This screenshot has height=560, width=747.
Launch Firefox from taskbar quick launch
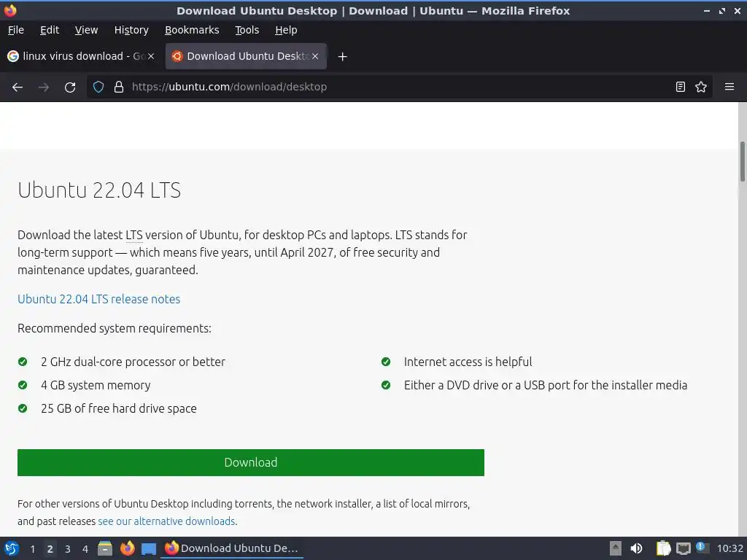127,548
